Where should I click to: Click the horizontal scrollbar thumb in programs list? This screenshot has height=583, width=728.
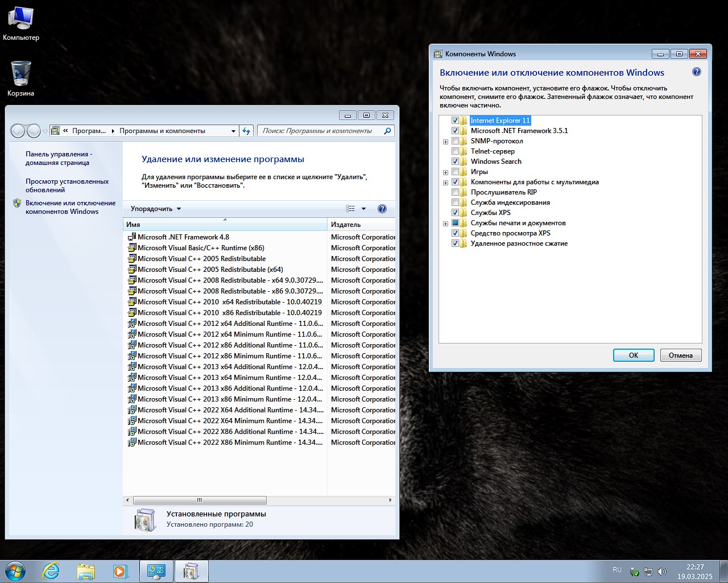tap(199, 501)
